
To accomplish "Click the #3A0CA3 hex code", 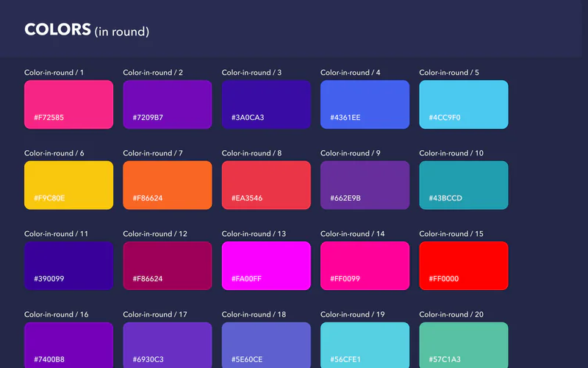I will 248,118.
